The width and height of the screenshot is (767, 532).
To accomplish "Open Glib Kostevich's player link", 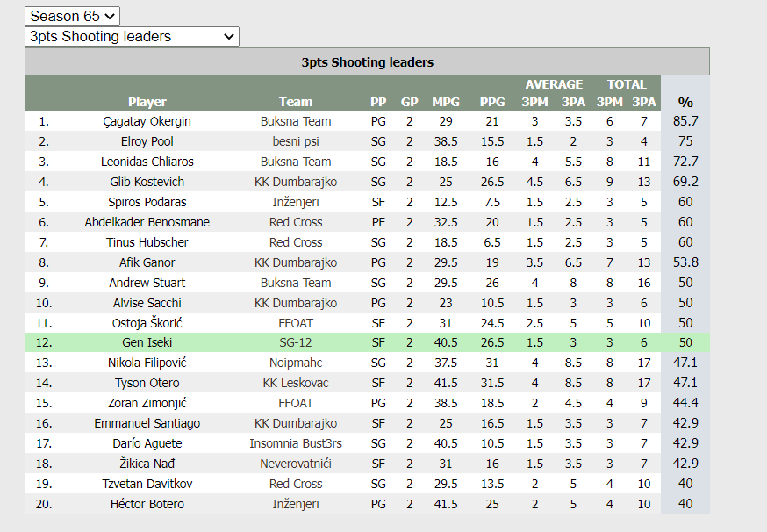I will pos(147,182).
